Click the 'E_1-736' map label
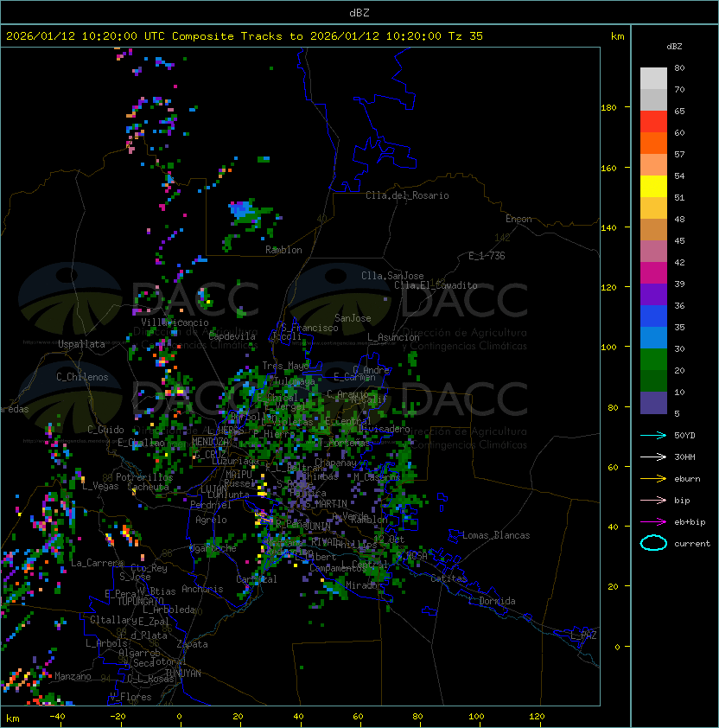 click(487, 256)
